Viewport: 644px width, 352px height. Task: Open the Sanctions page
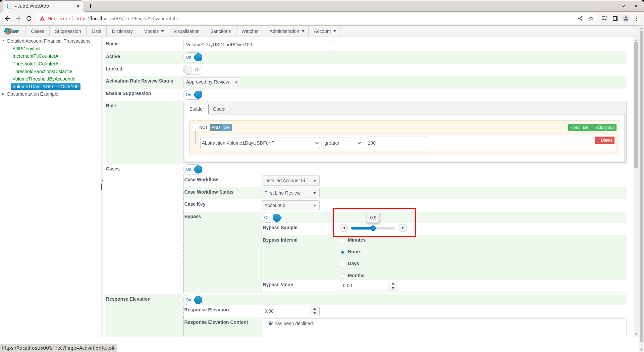pos(220,31)
